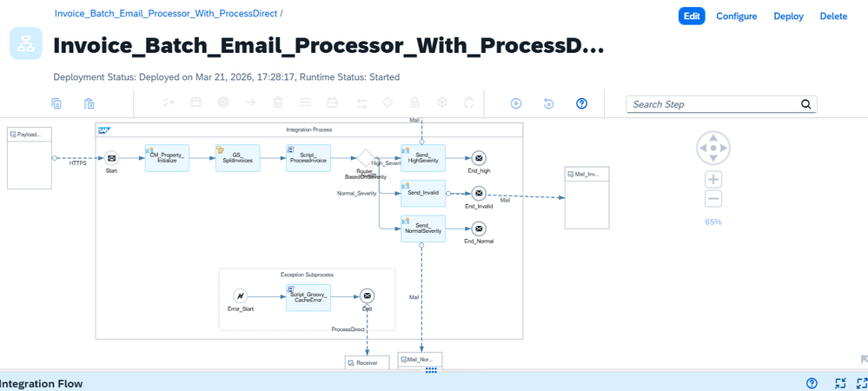Open Invoice_Batch_Email_Processor_With_ProcessDirect breadcrumb link

click(166, 13)
